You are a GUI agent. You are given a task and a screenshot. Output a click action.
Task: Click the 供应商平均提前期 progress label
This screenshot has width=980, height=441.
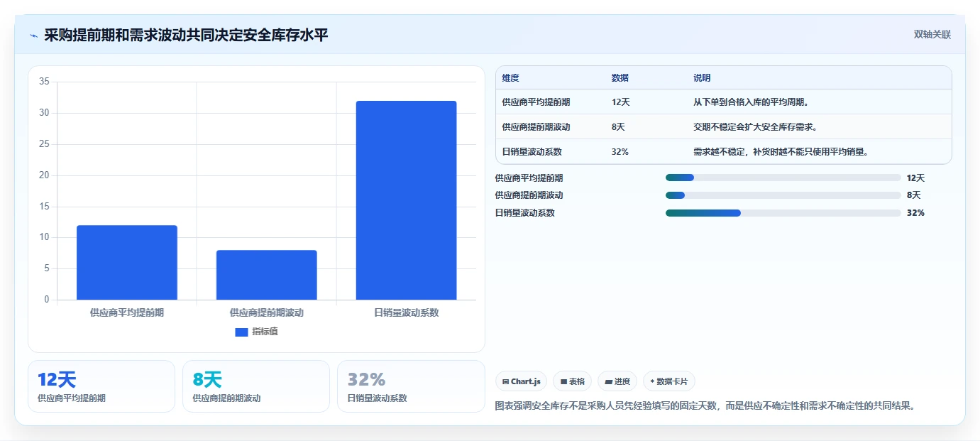coord(529,178)
